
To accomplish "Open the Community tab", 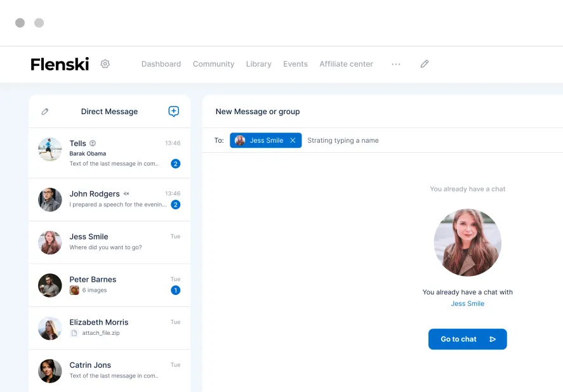I will coord(213,64).
